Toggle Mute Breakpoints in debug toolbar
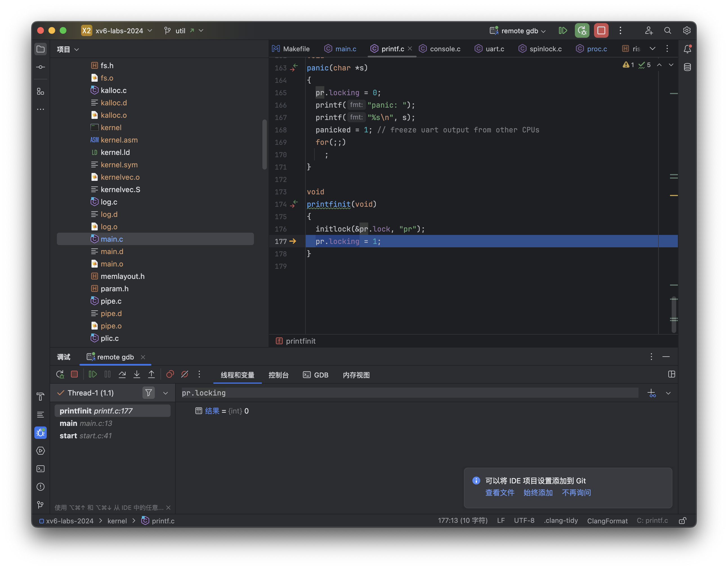This screenshot has height=569, width=728. coord(185,375)
